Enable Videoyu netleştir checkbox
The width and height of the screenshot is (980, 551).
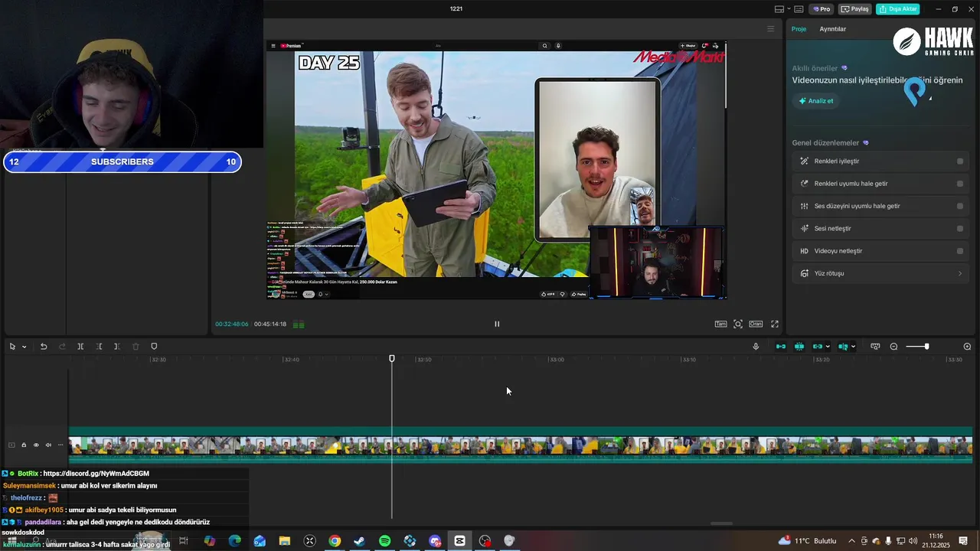(x=960, y=251)
